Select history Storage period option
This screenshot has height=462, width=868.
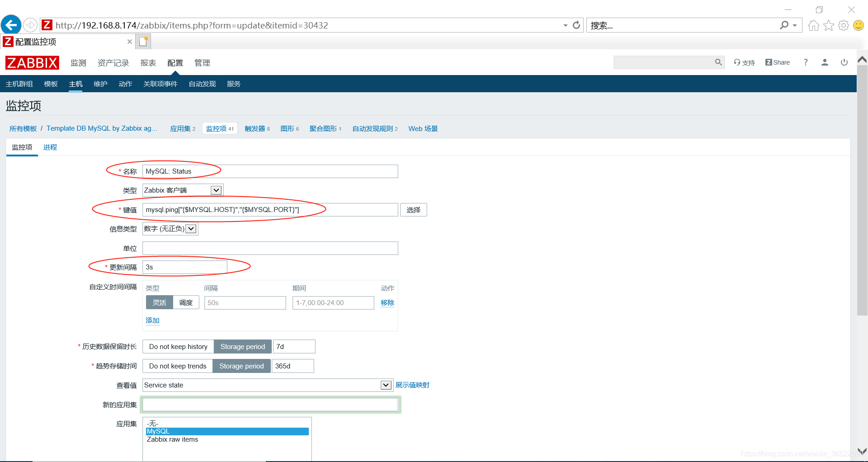click(x=243, y=347)
